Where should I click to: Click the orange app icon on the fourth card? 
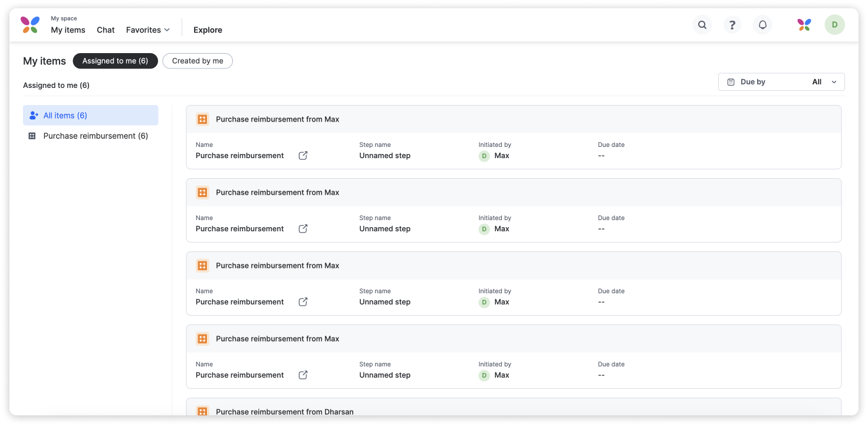click(x=202, y=339)
